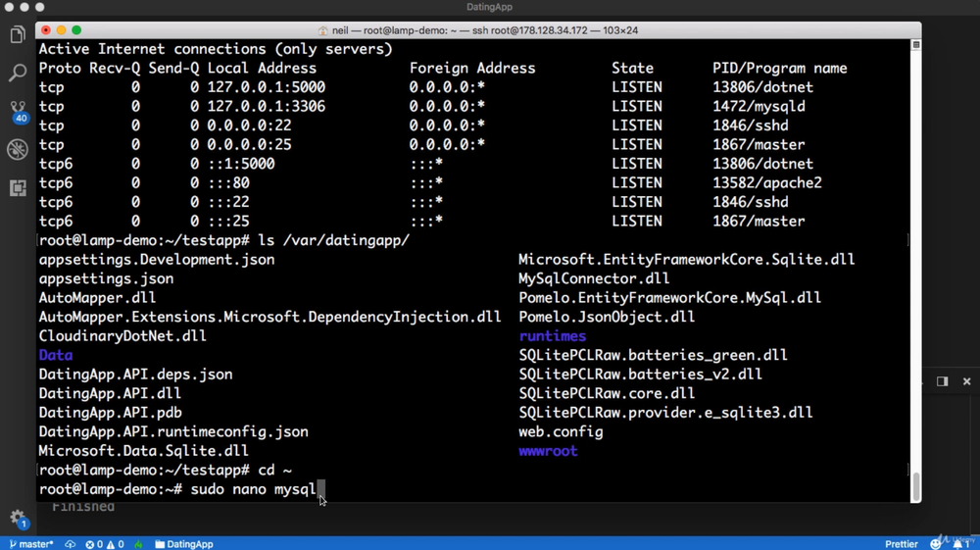The height and width of the screenshot is (550, 980).
Task: Open the errors and warnings count
Action: coord(105,544)
